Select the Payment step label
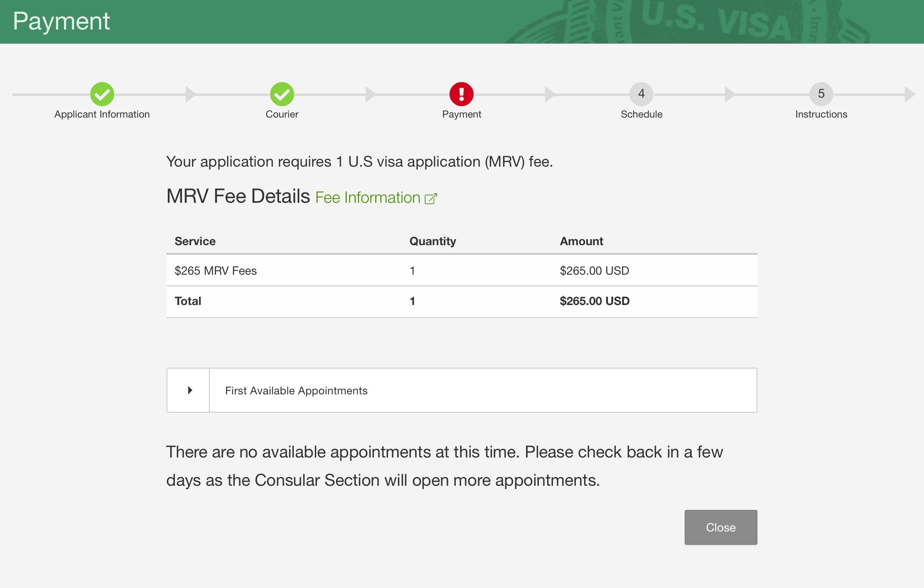 [461, 114]
